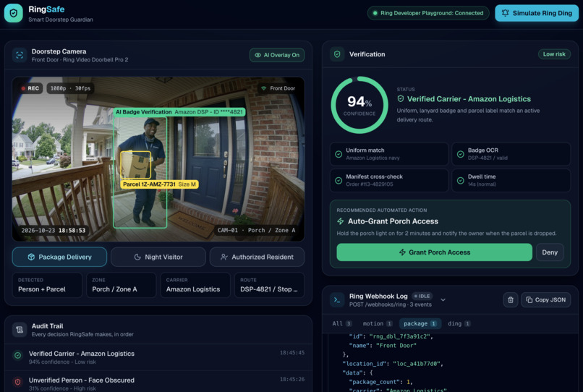Image resolution: width=583 pixels, height=392 pixels.
Task: Click the Detected Person + Parcel tile
Action: click(47, 285)
